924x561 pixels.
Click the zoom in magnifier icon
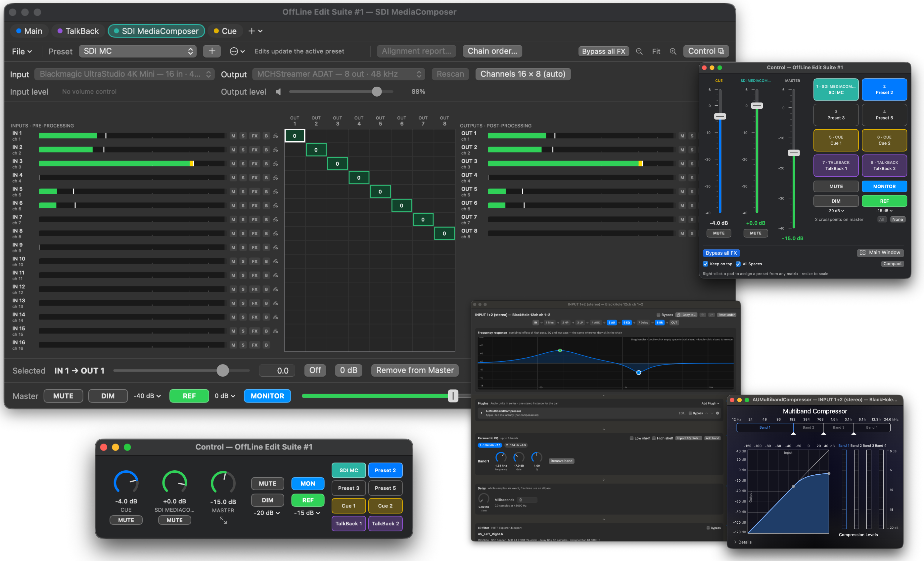coord(673,51)
